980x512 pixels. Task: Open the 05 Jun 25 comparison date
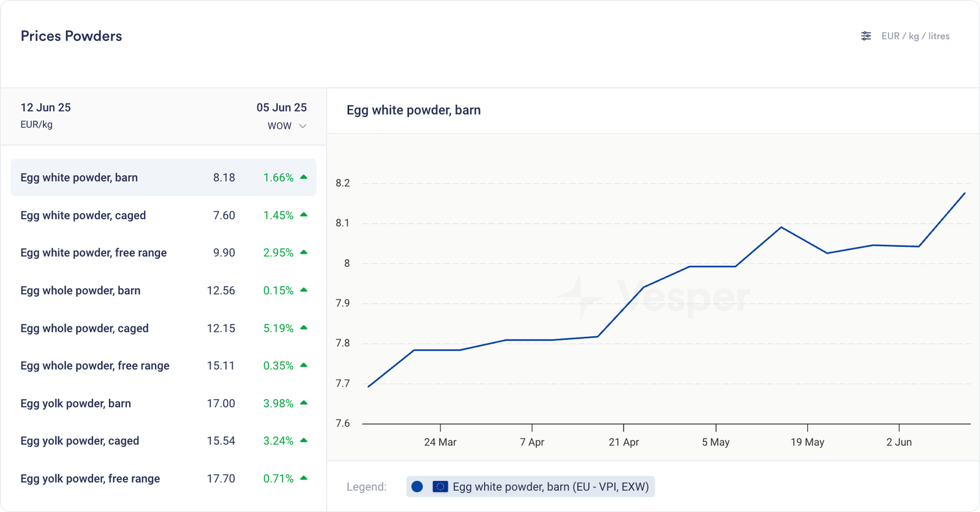(281, 108)
